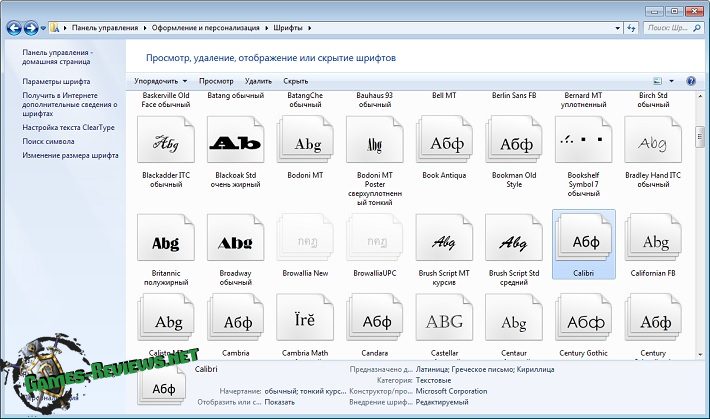Open Параметры шрифта link
The width and height of the screenshot is (710, 419).
tap(56, 82)
